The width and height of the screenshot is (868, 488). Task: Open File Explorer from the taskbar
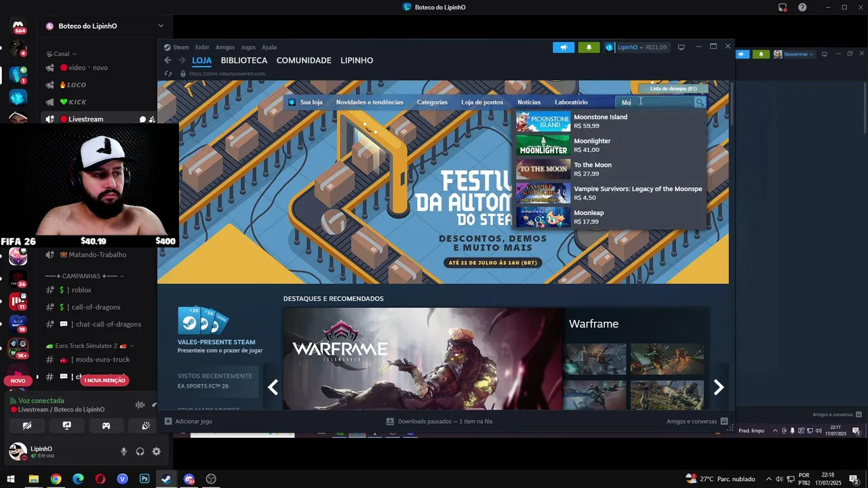coord(33,479)
